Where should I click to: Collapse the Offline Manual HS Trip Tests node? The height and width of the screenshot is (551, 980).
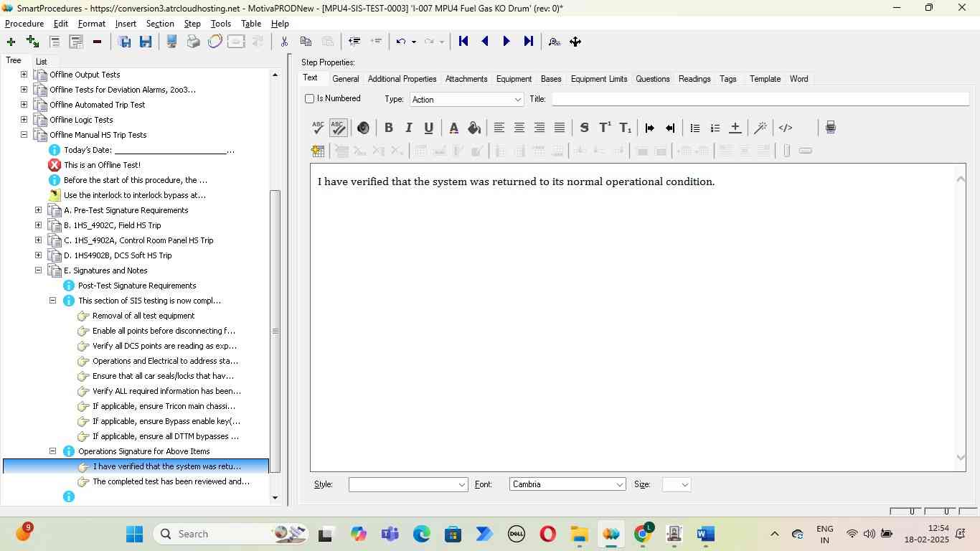(24, 135)
